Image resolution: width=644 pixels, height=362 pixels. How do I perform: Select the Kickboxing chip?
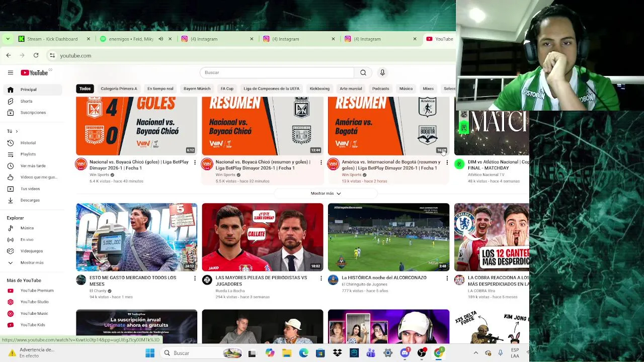coord(319,88)
